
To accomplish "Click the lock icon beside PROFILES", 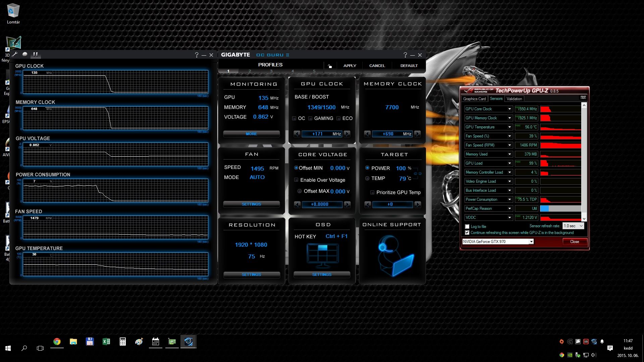I will (330, 66).
